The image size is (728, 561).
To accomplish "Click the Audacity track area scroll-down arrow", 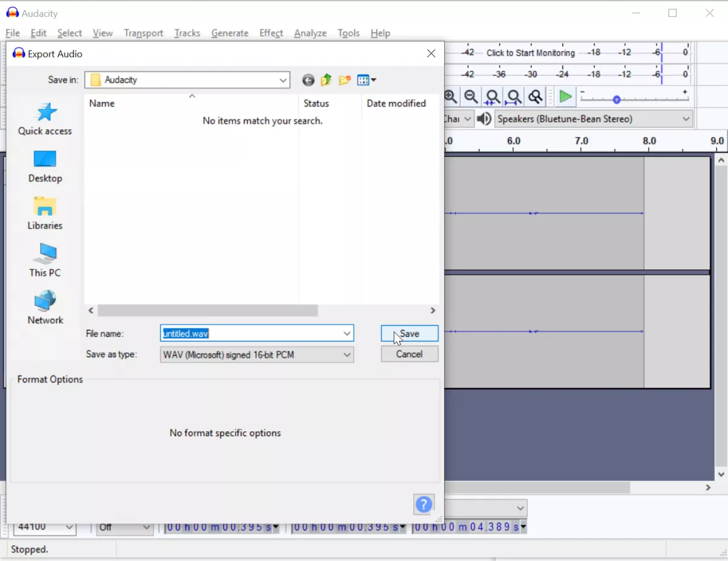I will click(721, 474).
